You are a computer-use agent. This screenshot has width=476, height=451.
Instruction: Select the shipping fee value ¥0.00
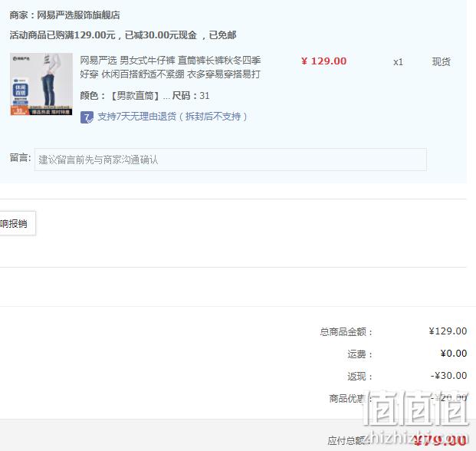(454, 354)
